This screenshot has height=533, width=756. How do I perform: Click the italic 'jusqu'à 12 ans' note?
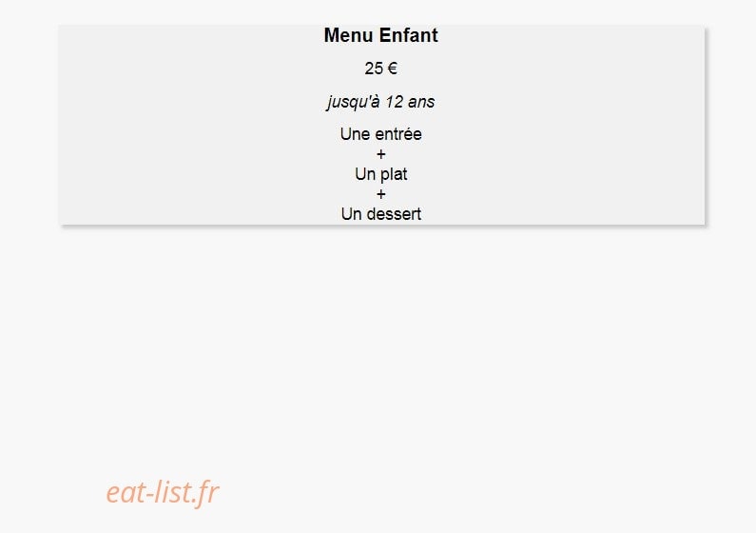380,102
